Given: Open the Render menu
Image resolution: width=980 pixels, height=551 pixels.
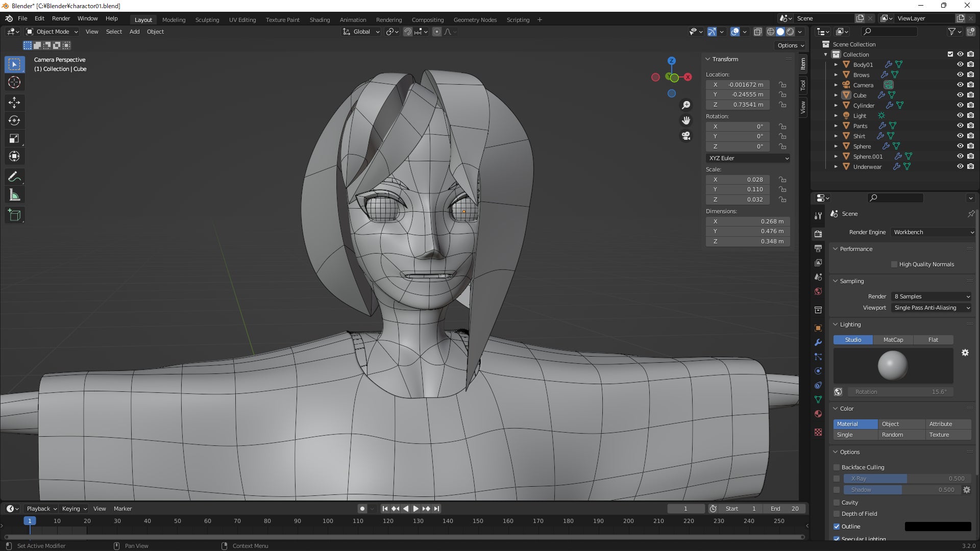Looking at the screenshot, I should (x=61, y=18).
